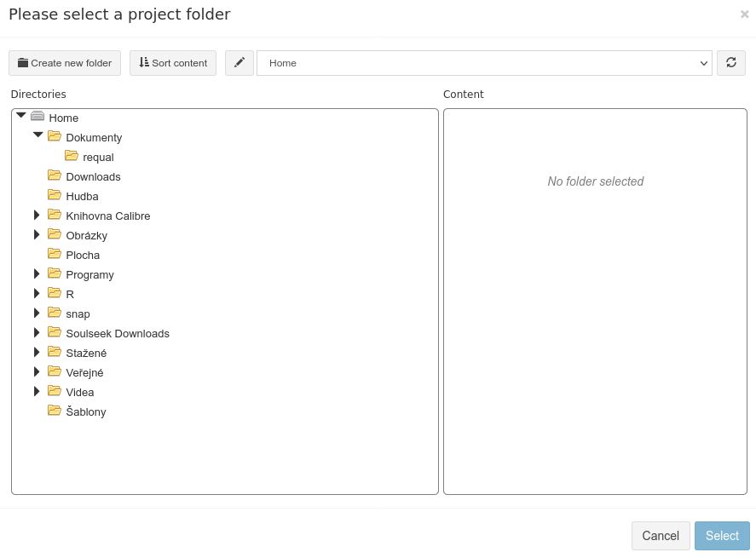Expand the Soulseek Downloads folder arrow
The width and height of the screenshot is (756, 558).
[37, 332]
